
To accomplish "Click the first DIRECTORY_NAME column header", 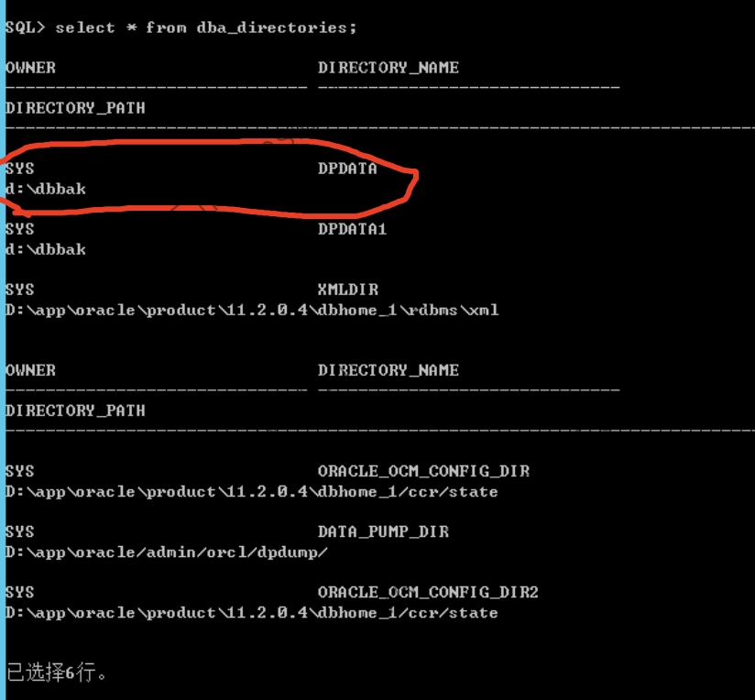I will tap(388, 68).
